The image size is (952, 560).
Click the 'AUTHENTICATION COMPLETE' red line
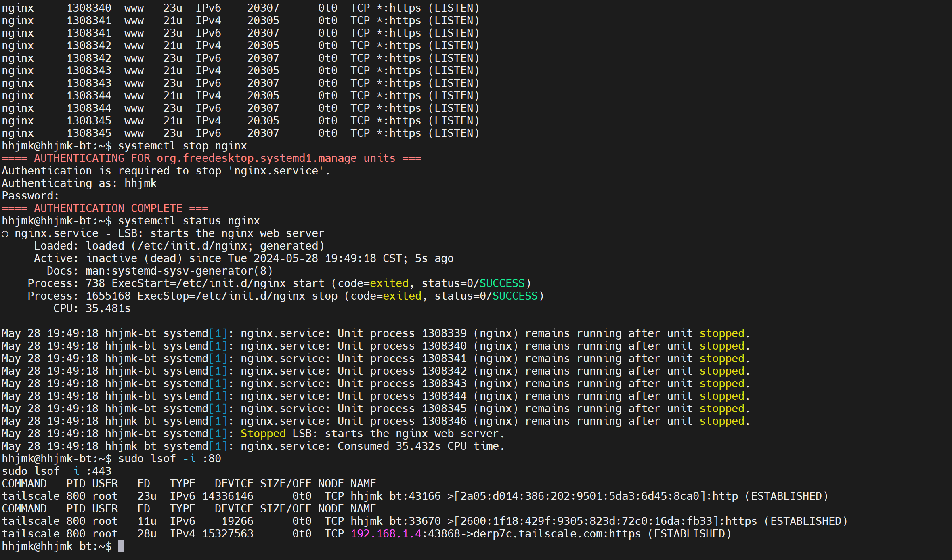[x=105, y=208]
